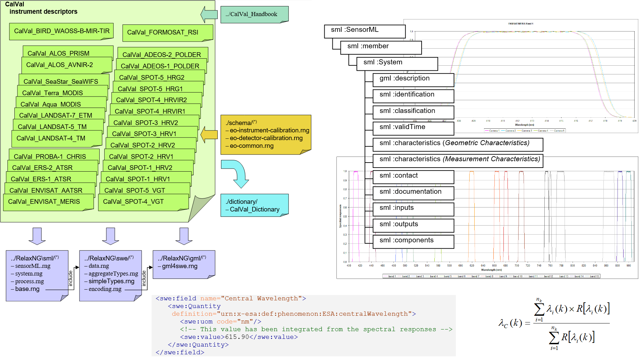This screenshot has width=644, height=362.
Task: Select CalVal_Terra_MODIS descriptor
Action: [x=63, y=92]
